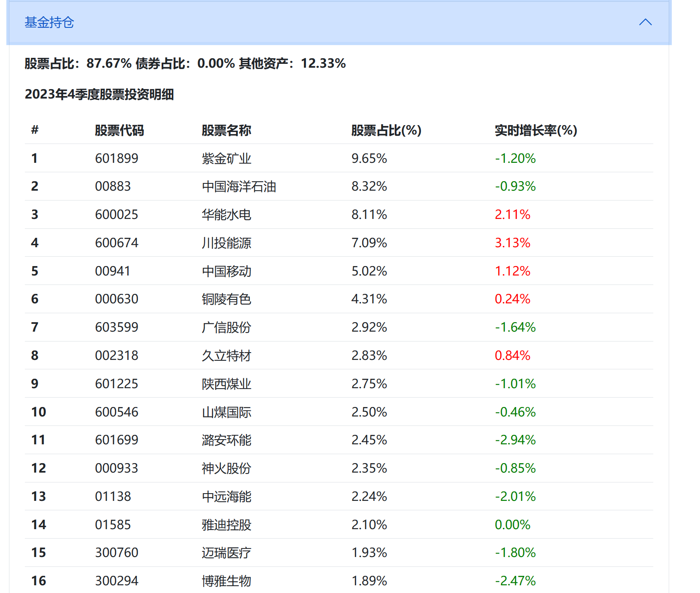Click stock name 中国海洋石油

(239, 186)
